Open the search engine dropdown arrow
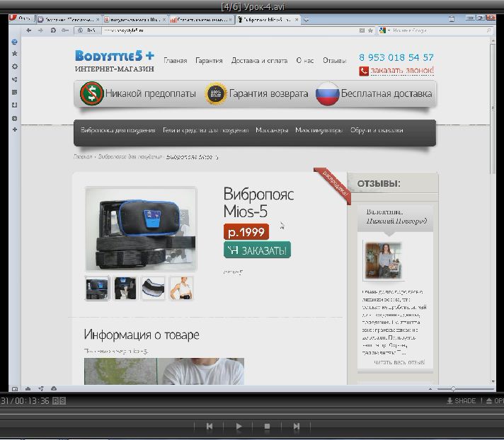Screen dimensions: 504x440 [389, 30]
